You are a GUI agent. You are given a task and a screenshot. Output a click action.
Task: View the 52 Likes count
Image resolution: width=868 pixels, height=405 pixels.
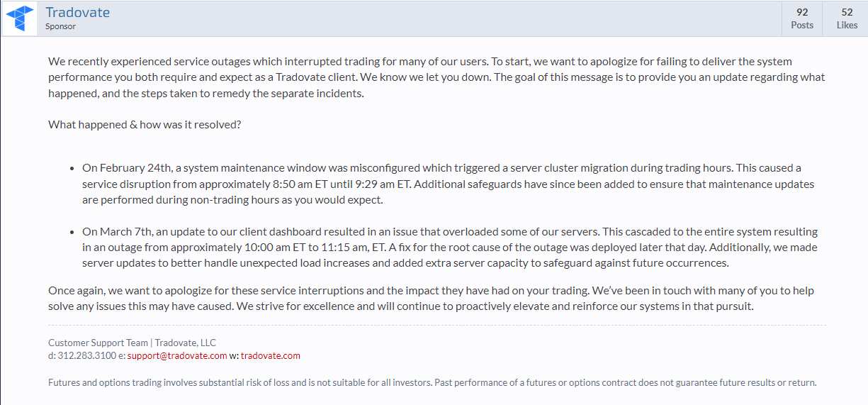(847, 18)
